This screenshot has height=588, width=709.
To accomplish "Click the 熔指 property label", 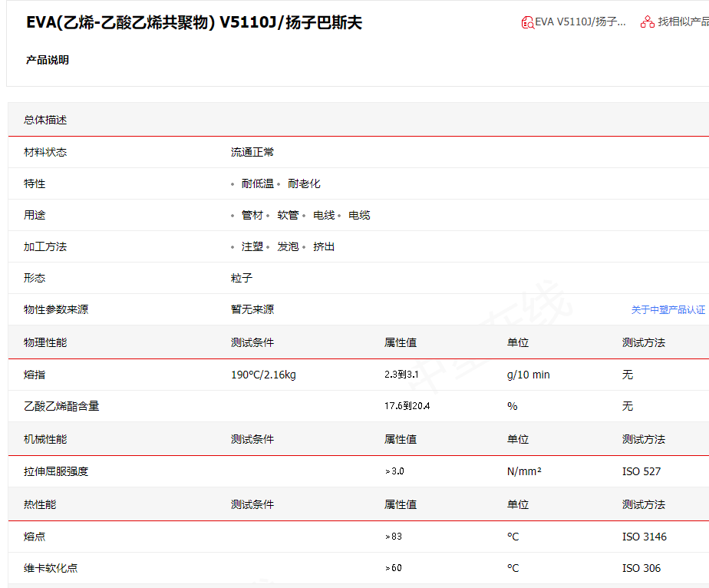I will [x=35, y=375].
